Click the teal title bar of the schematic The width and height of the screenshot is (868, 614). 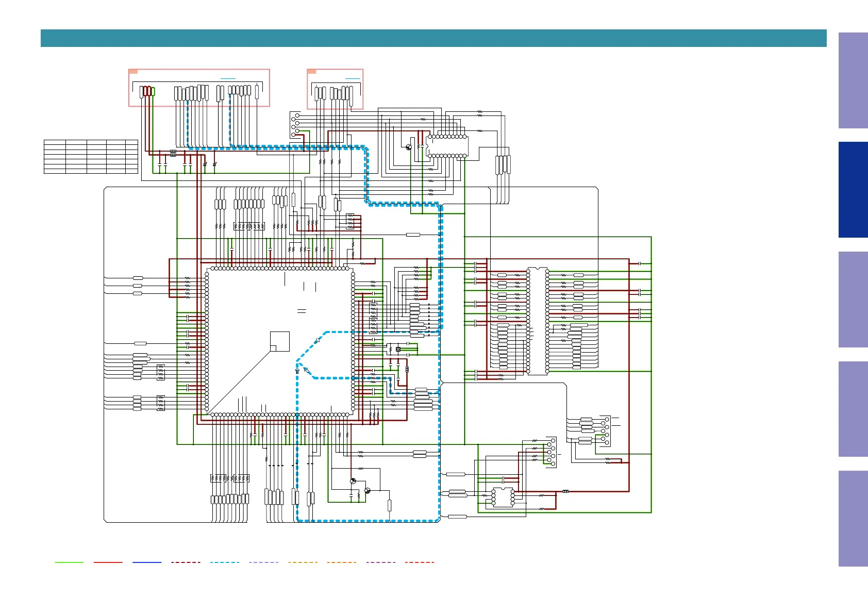(433, 38)
